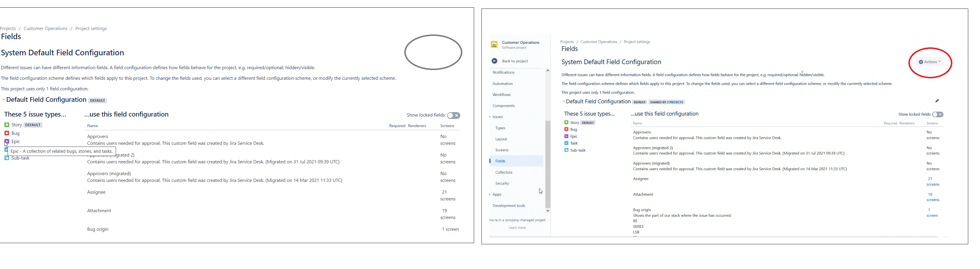
Task: Click Sub-task issue type icon in right screenshot
Action: pyautogui.click(x=567, y=150)
